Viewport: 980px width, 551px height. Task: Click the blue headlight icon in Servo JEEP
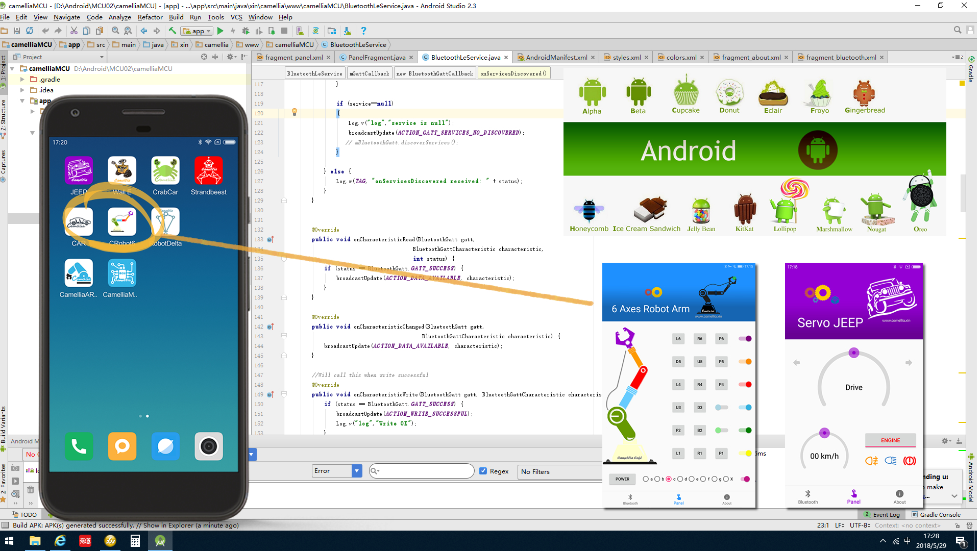891,461
